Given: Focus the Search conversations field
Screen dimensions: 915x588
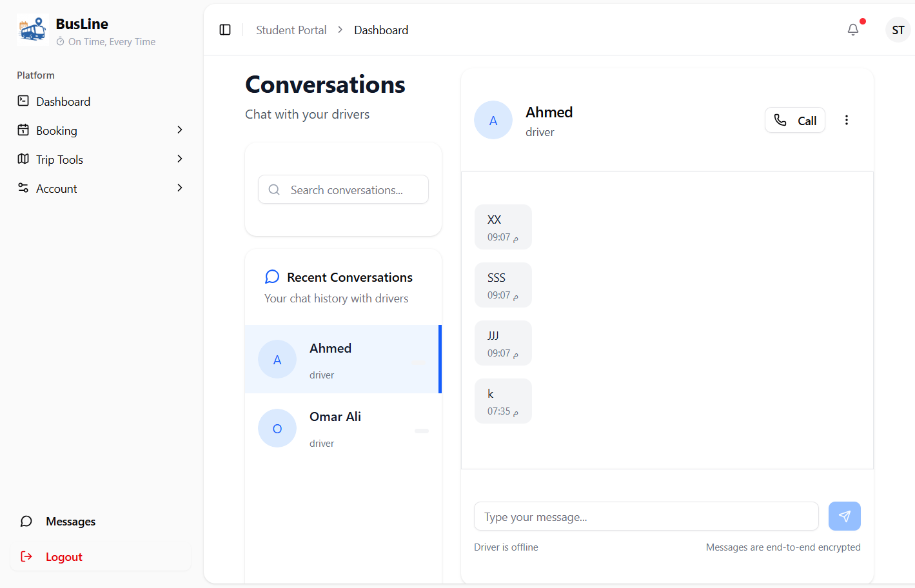Looking at the screenshot, I should 351,190.
